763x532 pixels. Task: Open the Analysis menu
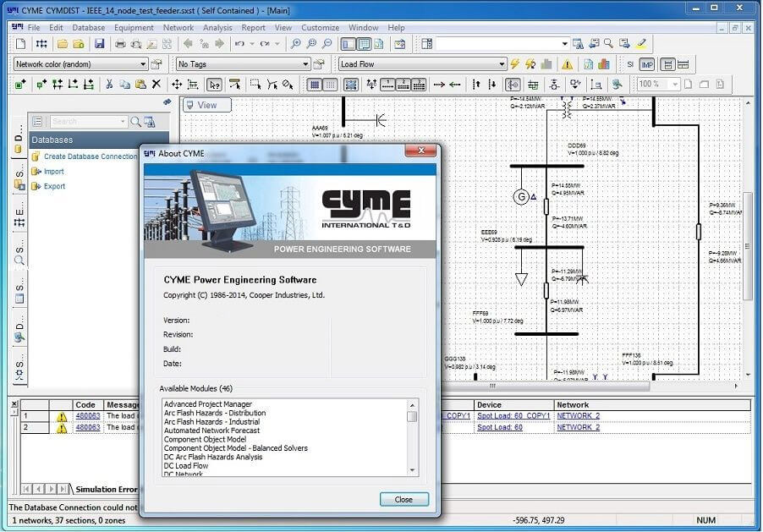[x=217, y=27]
